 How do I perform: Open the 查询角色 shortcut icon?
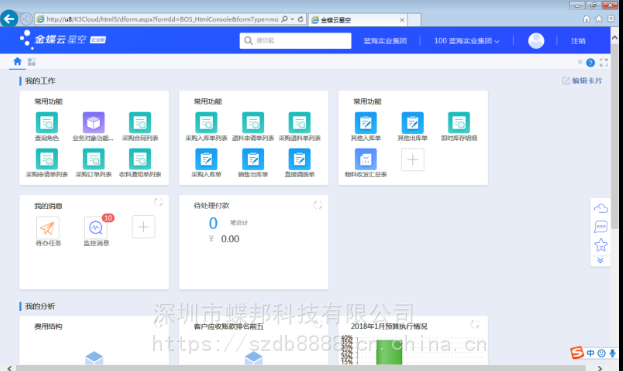tap(47, 122)
